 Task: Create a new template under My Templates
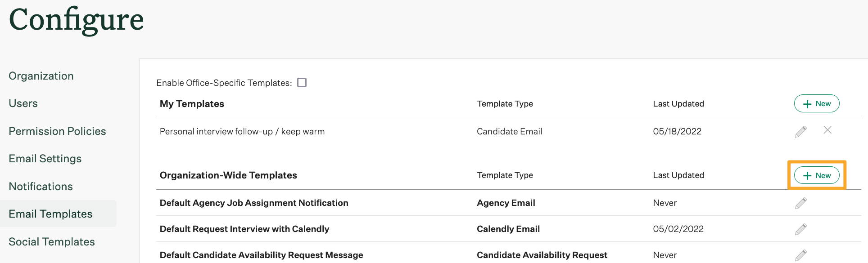click(x=816, y=103)
